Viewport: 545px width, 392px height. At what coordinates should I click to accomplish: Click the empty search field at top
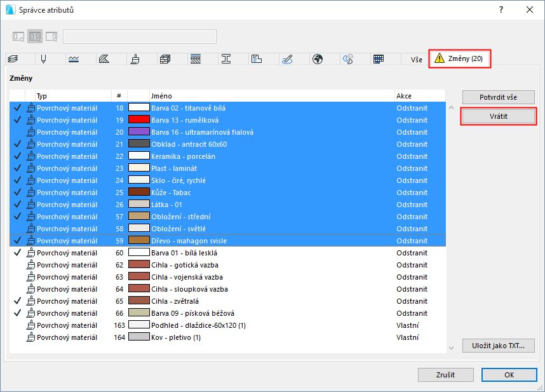[140, 36]
